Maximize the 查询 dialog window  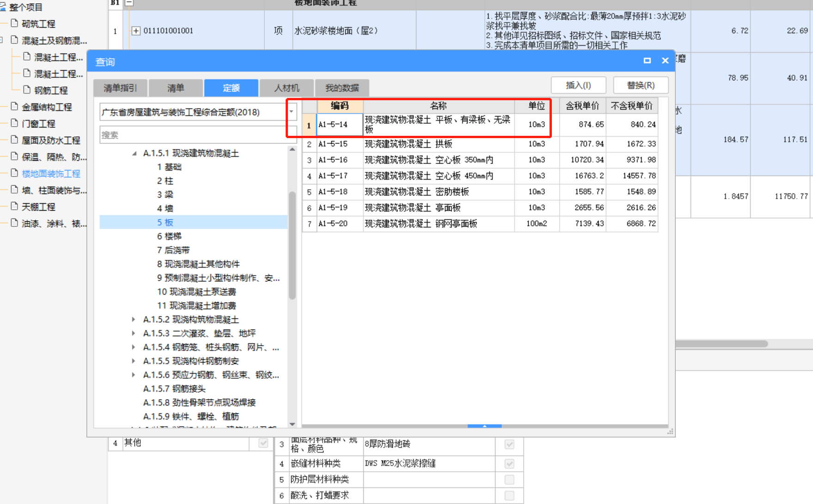[x=647, y=61]
